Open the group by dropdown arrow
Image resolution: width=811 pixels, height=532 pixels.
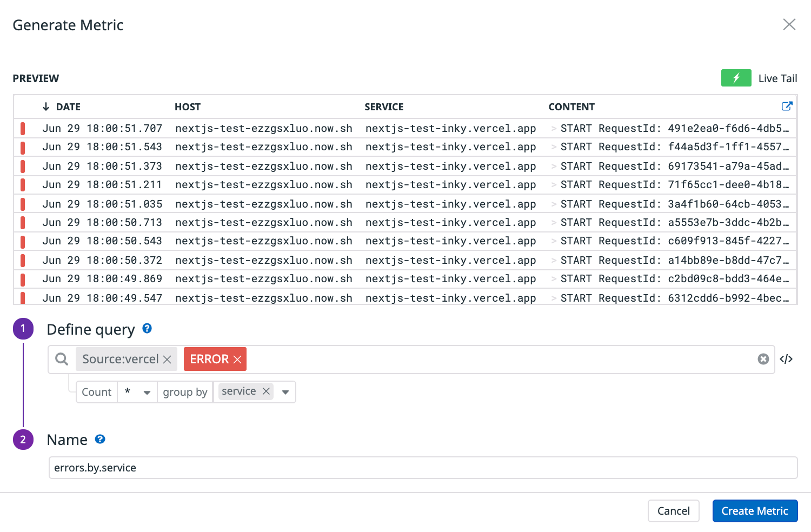[x=285, y=391]
